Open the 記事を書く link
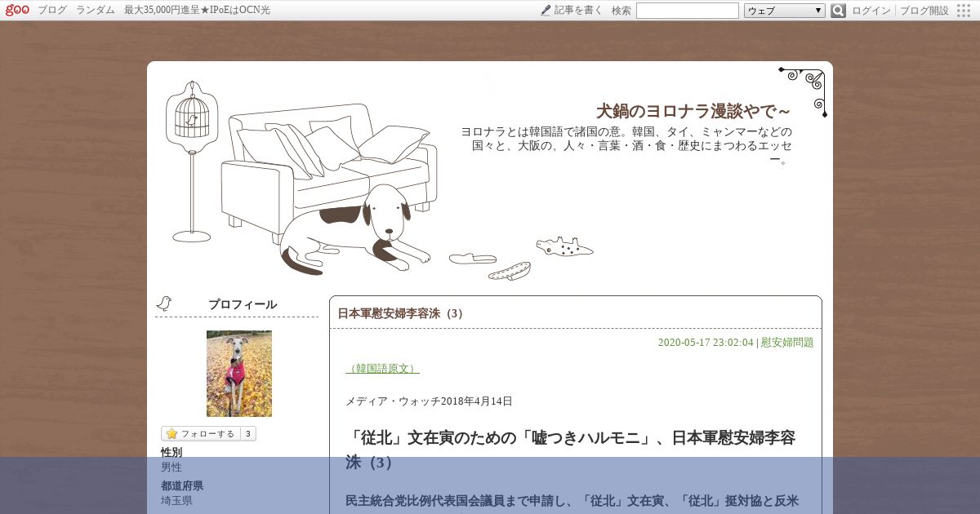The height and width of the screenshot is (514, 980). [578, 11]
